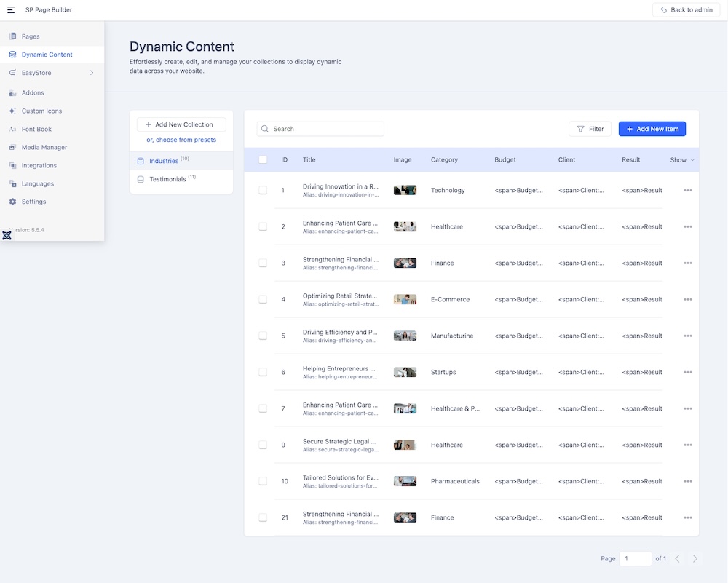The image size is (728, 583).
Task: Click thumbnail image of E-Commerce row
Action: 405,300
